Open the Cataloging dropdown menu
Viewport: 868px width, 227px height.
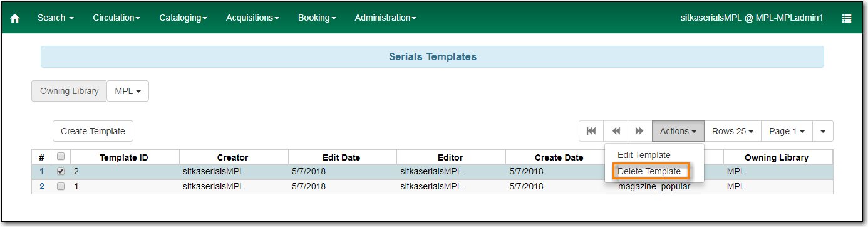183,18
